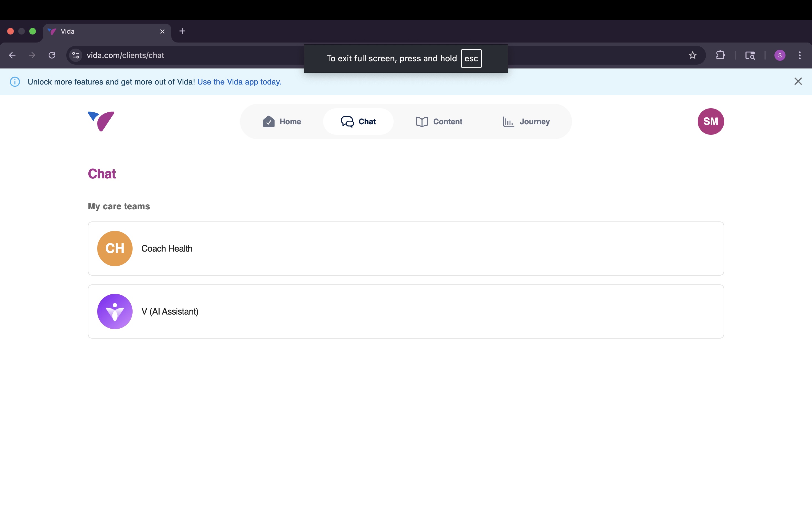Screen dimensions: 812x528
Task: Click 'Use the Vida app today' link
Action: [239, 82]
